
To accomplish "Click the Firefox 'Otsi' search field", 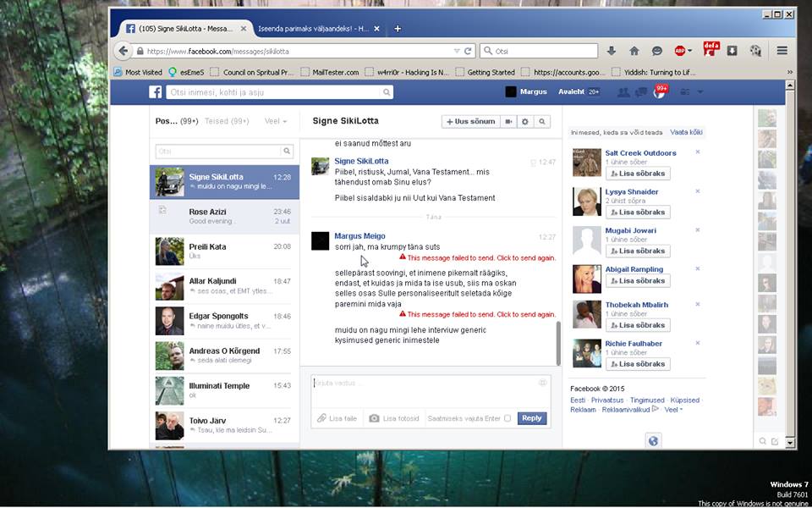I will pos(539,51).
